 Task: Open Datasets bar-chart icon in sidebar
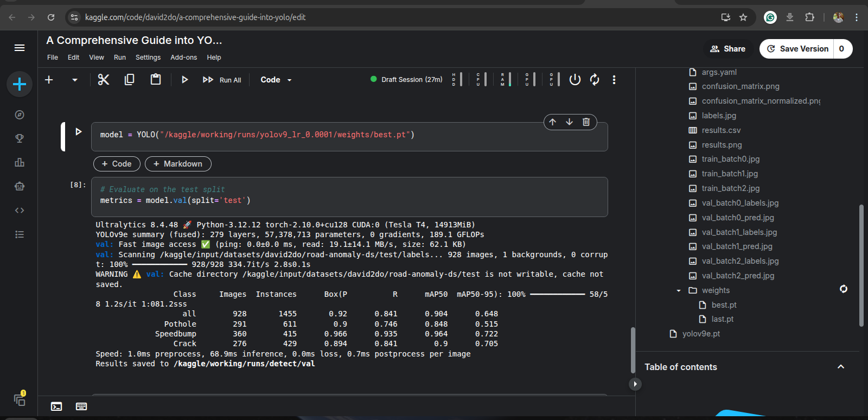click(20, 162)
